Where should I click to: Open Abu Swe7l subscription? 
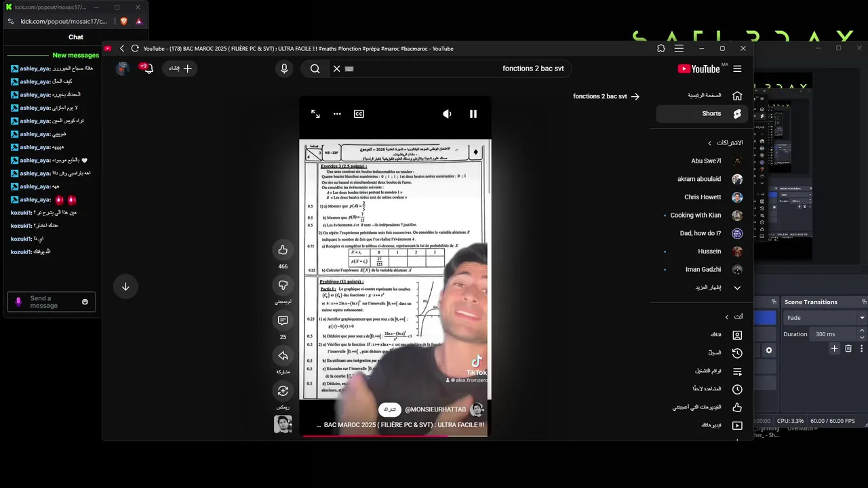(x=703, y=161)
